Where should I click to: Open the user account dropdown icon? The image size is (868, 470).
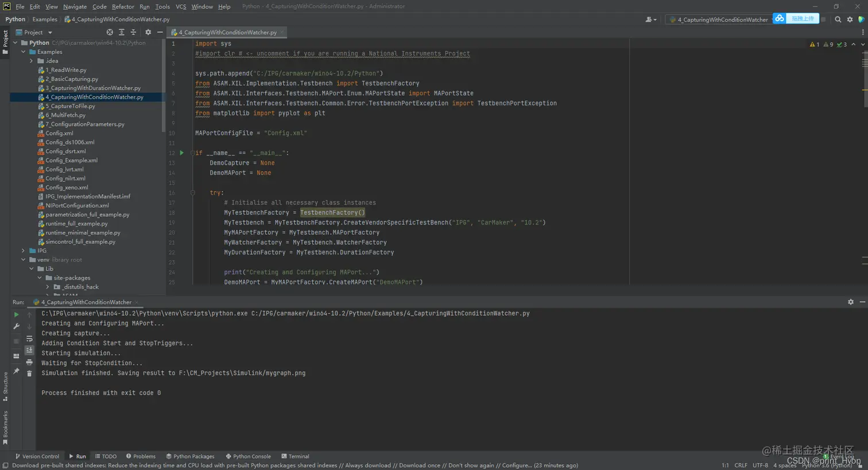point(650,20)
